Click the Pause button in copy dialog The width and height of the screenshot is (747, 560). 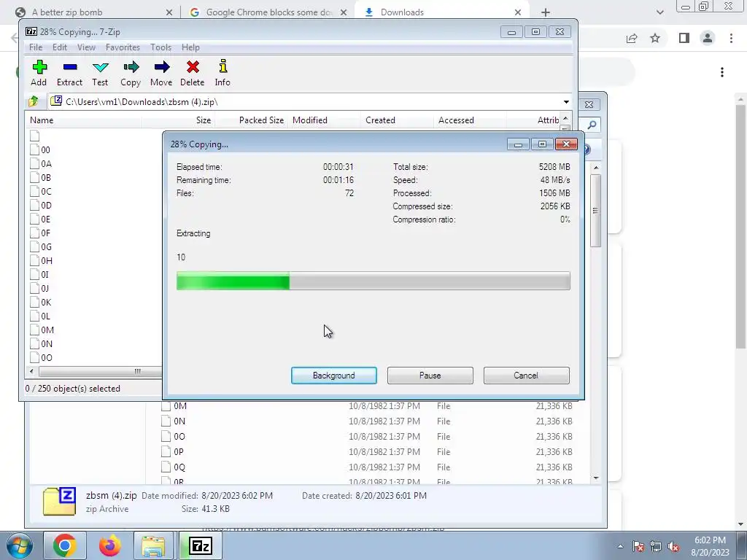point(430,376)
